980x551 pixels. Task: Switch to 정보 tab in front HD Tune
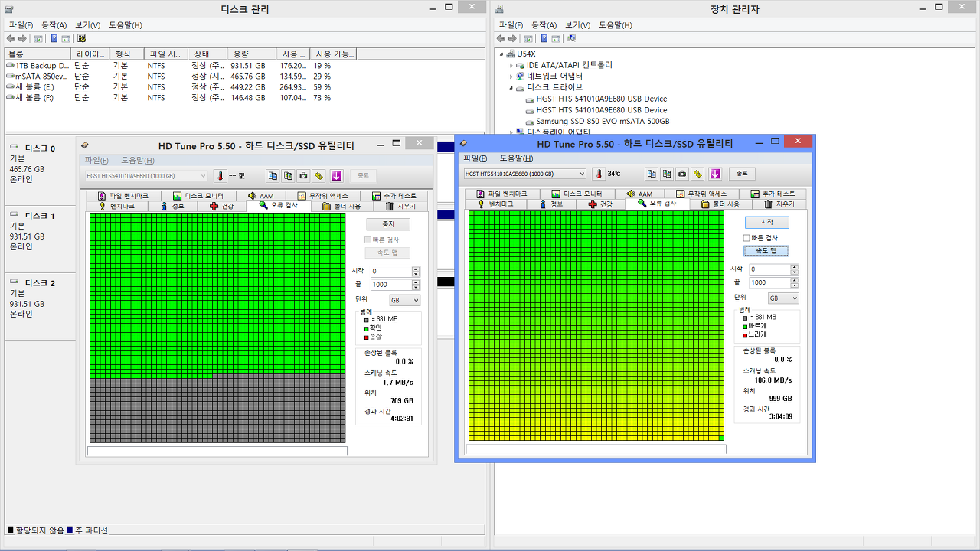pos(551,204)
